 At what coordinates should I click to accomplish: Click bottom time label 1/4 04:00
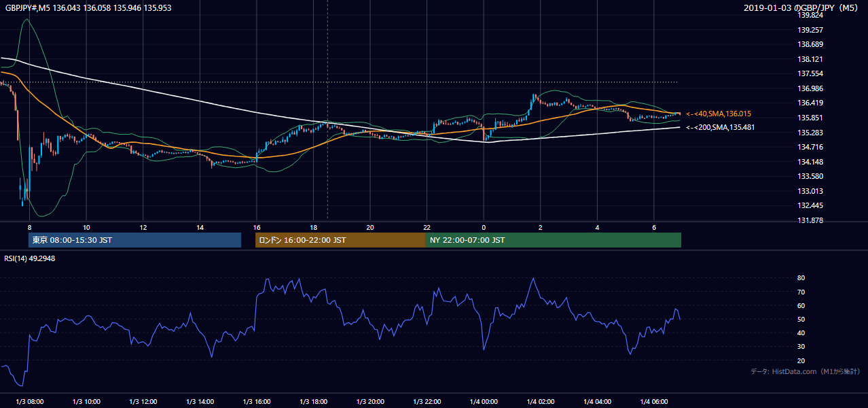(x=597, y=402)
